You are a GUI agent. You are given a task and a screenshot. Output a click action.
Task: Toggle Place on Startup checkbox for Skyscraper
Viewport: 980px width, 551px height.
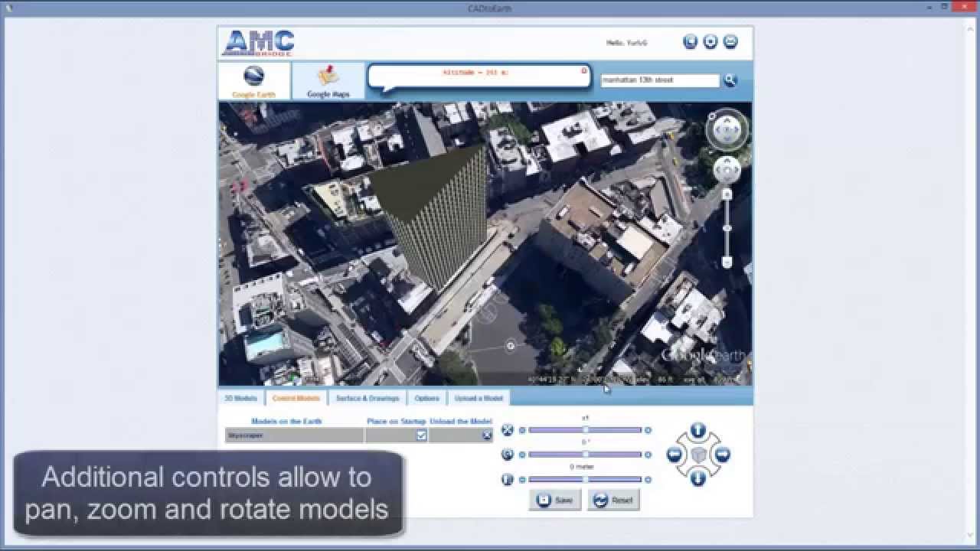(421, 435)
